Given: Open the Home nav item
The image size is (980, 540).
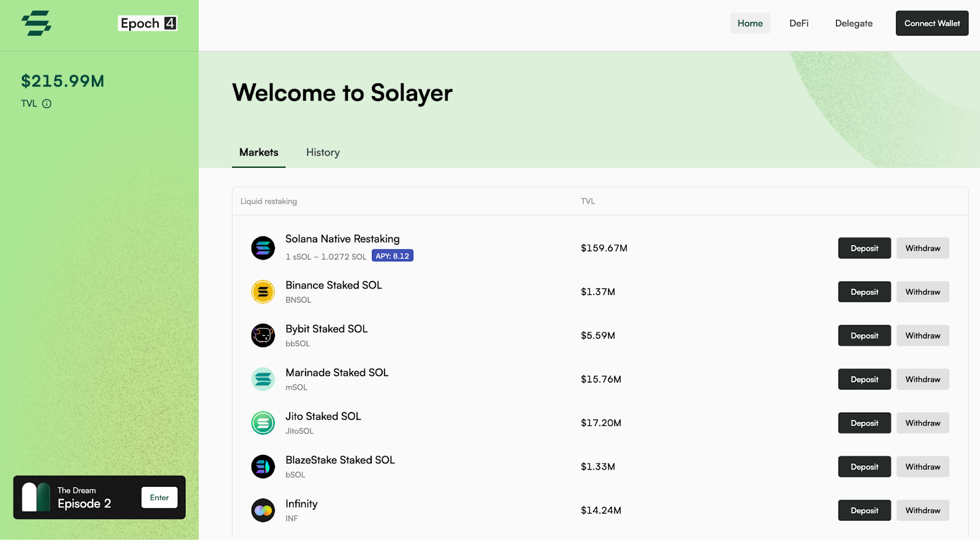Looking at the screenshot, I should (750, 23).
